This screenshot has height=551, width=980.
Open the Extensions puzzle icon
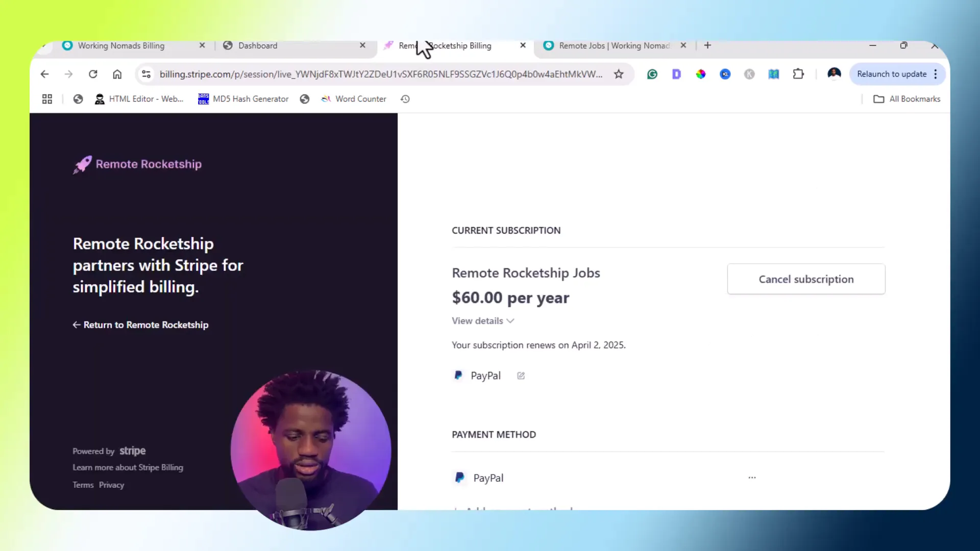[798, 74]
